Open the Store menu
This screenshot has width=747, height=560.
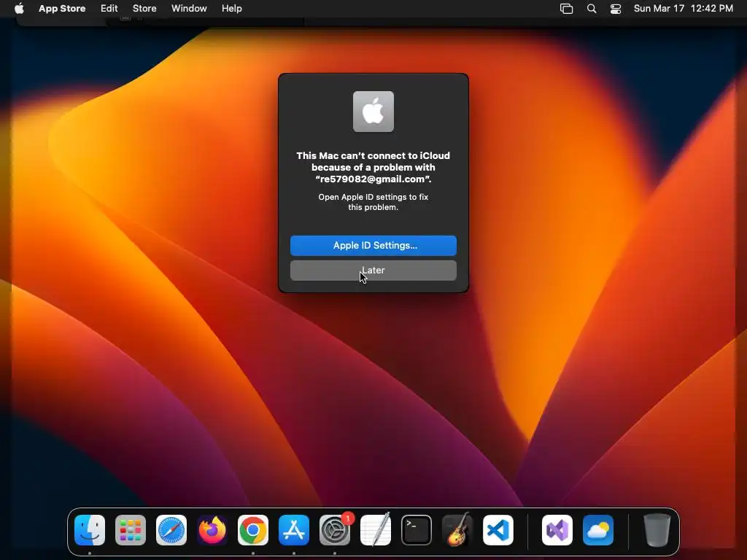[144, 9]
